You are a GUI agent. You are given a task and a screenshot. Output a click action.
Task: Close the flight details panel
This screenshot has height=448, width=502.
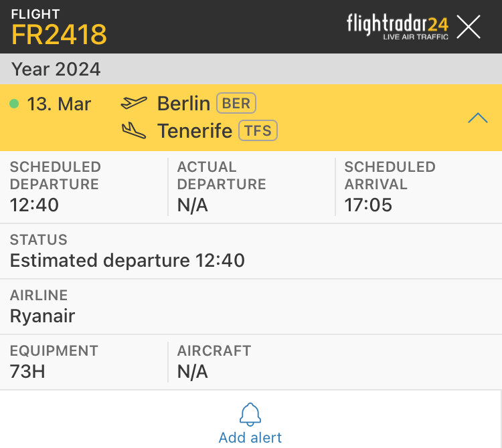tap(469, 27)
